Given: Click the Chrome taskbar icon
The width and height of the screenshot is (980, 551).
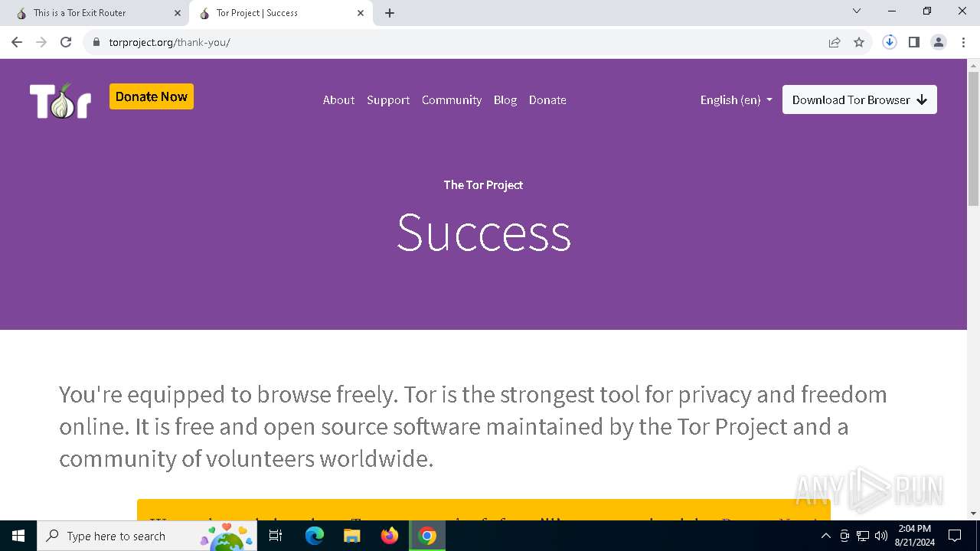Looking at the screenshot, I should [x=427, y=536].
